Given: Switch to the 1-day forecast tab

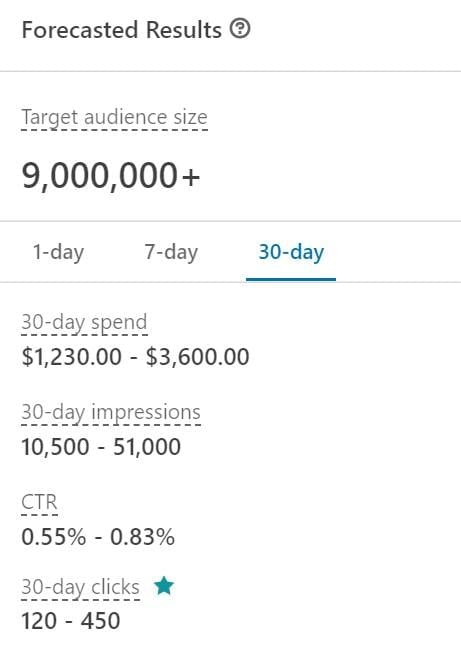Looking at the screenshot, I should pyautogui.click(x=58, y=252).
